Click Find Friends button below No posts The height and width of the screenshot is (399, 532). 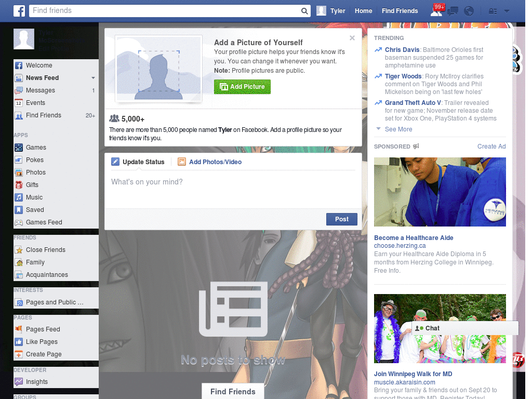[233, 392]
